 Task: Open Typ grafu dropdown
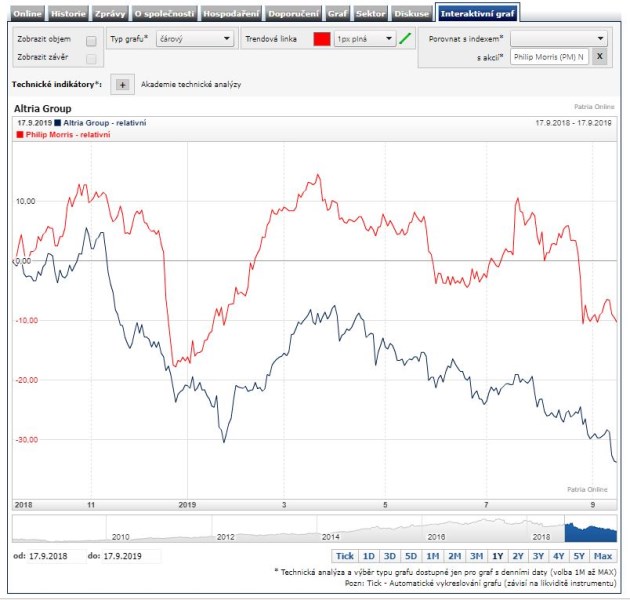click(195, 39)
